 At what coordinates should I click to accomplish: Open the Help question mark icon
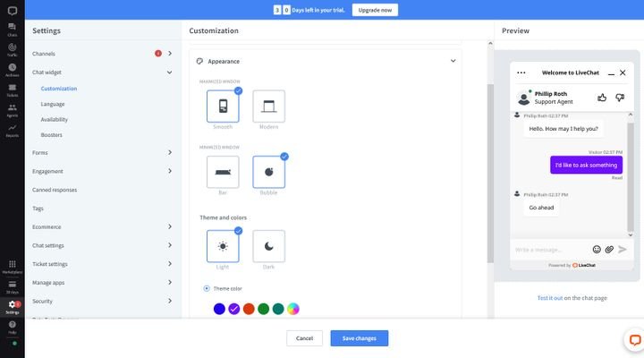(x=12, y=327)
